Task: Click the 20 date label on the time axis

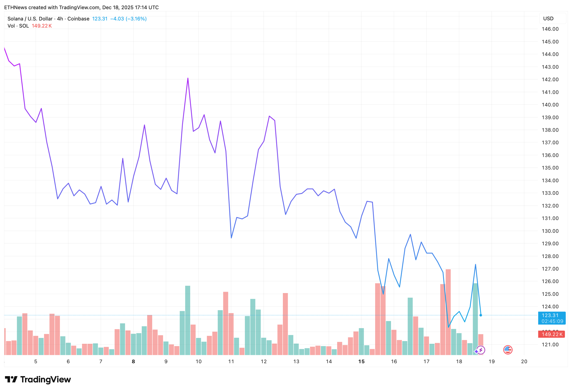Action: pos(524,361)
